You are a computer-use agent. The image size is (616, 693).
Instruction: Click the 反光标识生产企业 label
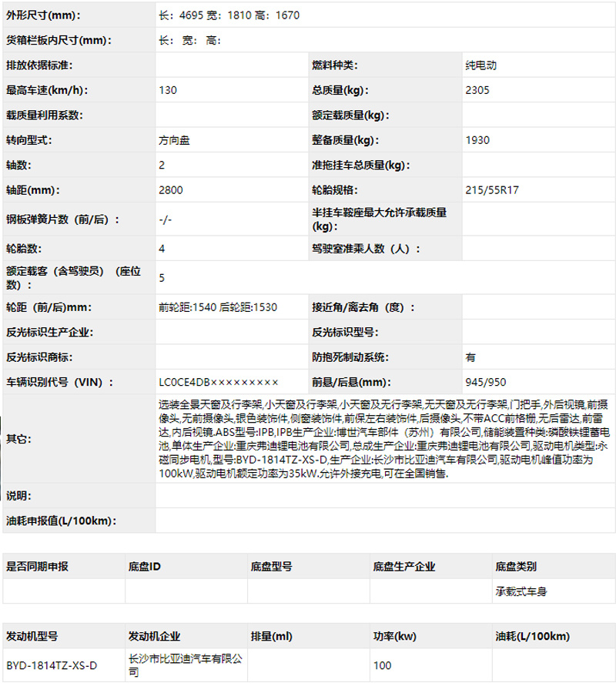tap(49, 333)
